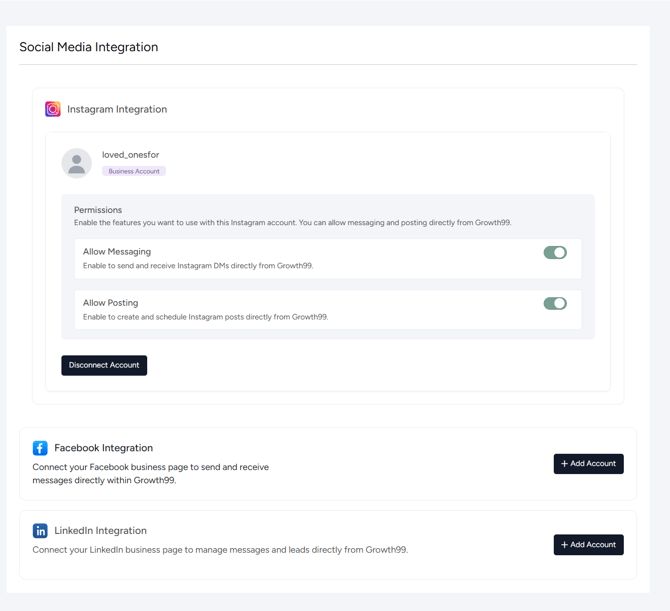
Task: Click the Allow Messaging label text
Action: (117, 252)
